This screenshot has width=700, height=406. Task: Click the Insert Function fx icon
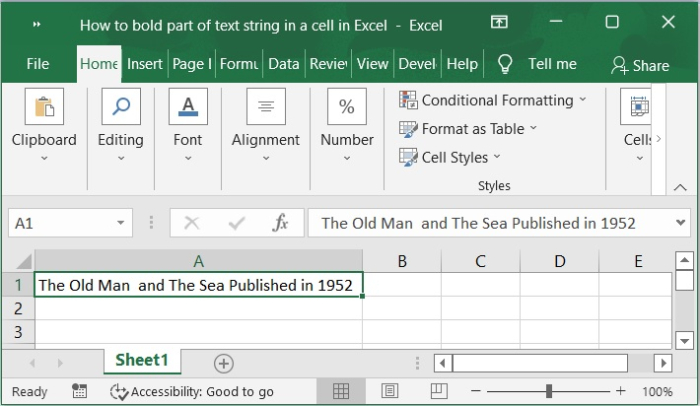point(281,223)
